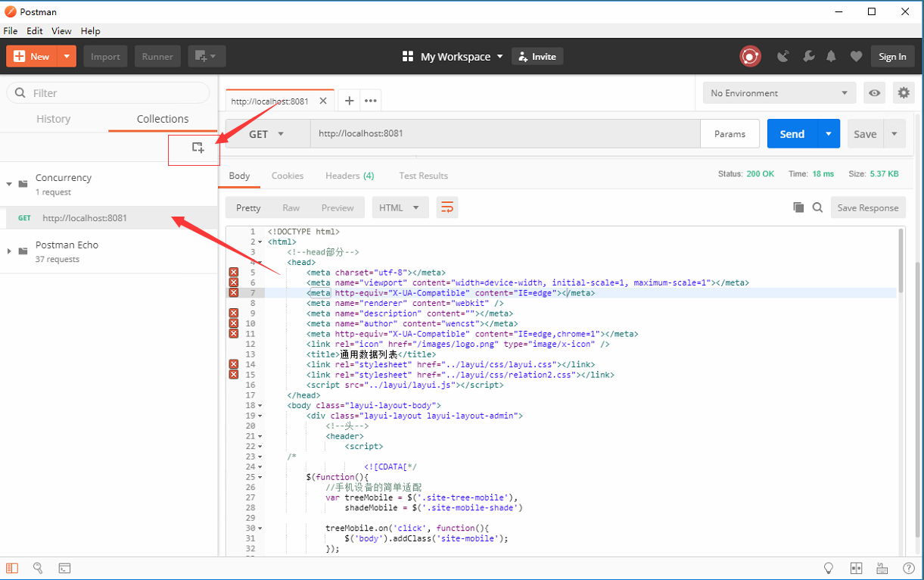Search within response body icon

click(817, 207)
